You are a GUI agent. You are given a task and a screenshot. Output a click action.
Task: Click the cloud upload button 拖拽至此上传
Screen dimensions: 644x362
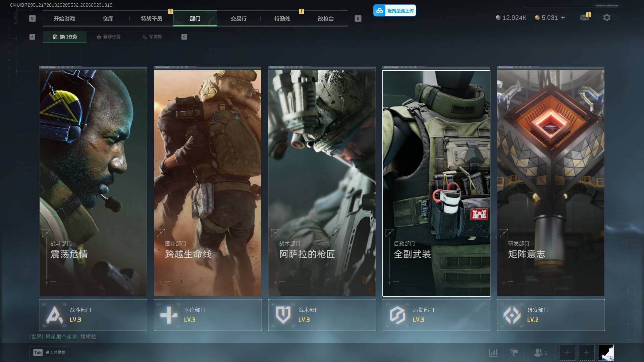(x=395, y=10)
